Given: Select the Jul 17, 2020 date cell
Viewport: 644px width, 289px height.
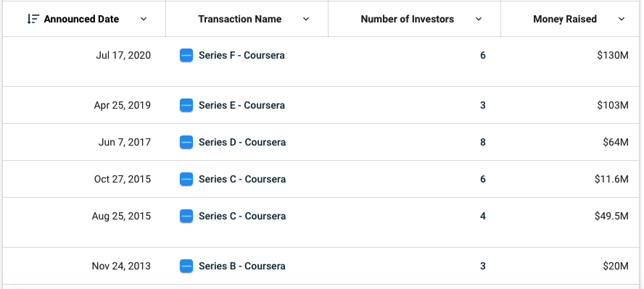Looking at the screenshot, I should [123, 55].
